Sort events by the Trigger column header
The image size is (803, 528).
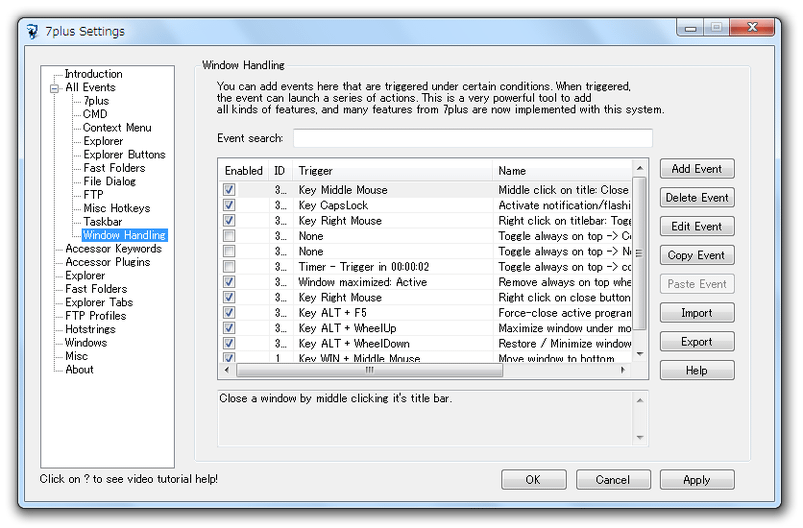392,171
